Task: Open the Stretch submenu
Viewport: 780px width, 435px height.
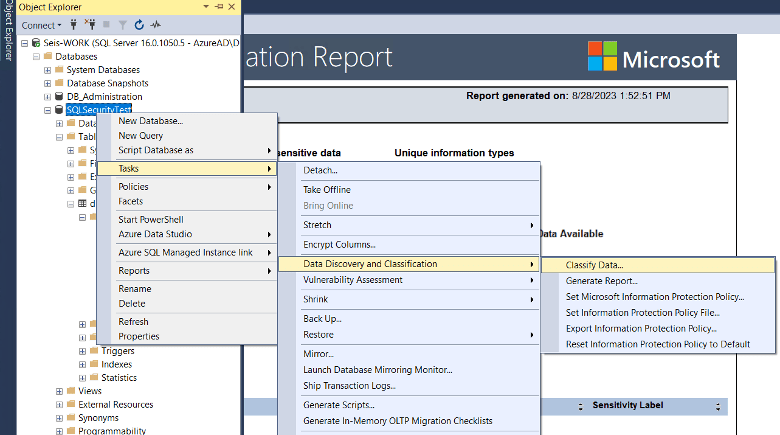Action: click(x=409, y=225)
